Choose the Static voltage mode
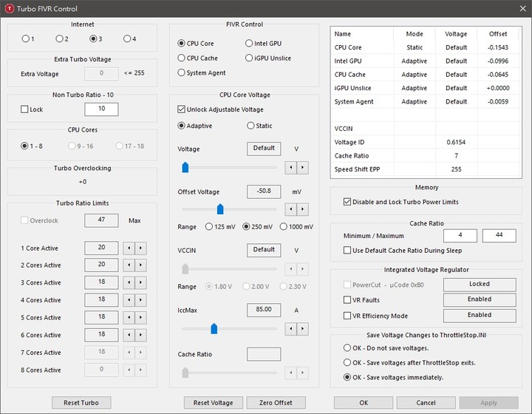The height and width of the screenshot is (414, 532). [250, 126]
